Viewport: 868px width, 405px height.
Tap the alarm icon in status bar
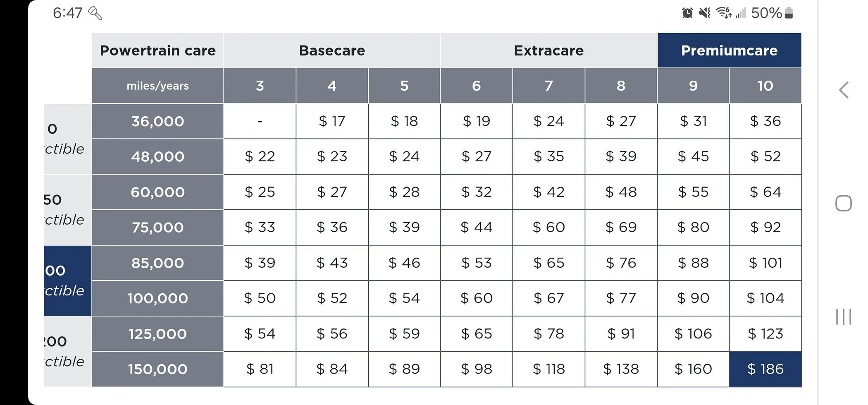(687, 13)
